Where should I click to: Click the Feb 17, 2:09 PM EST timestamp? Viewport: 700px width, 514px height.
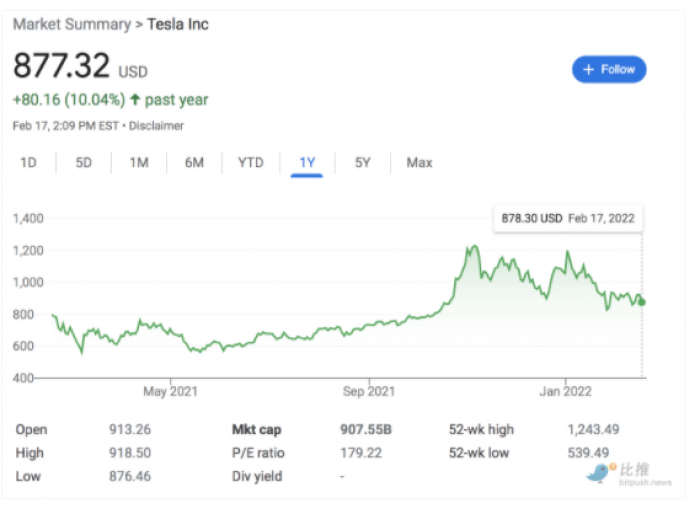(66, 126)
